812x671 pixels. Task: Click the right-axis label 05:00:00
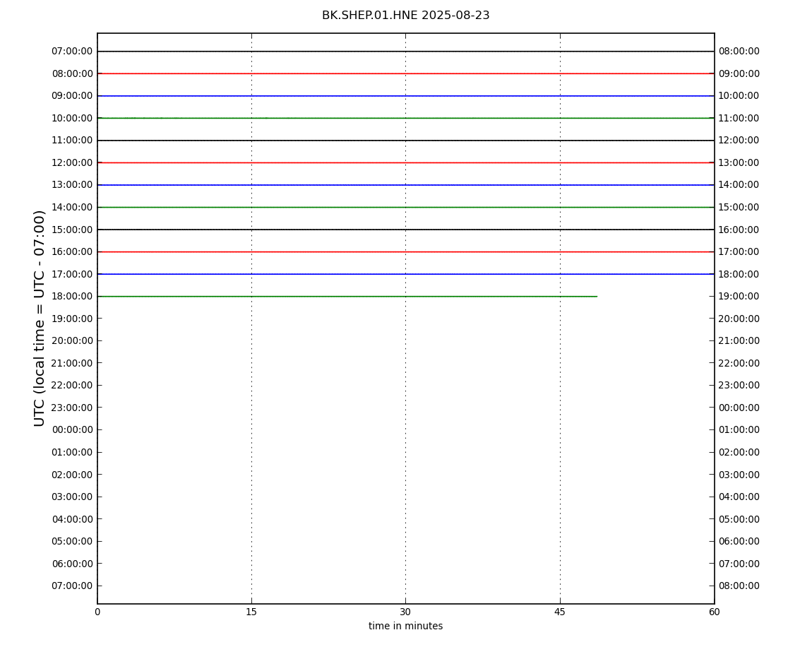click(x=739, y=519)
